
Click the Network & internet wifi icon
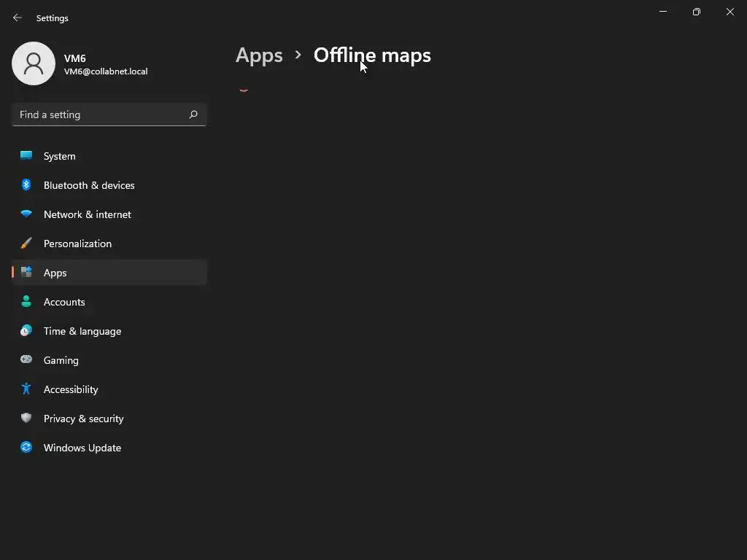click(x=26, y=214)
